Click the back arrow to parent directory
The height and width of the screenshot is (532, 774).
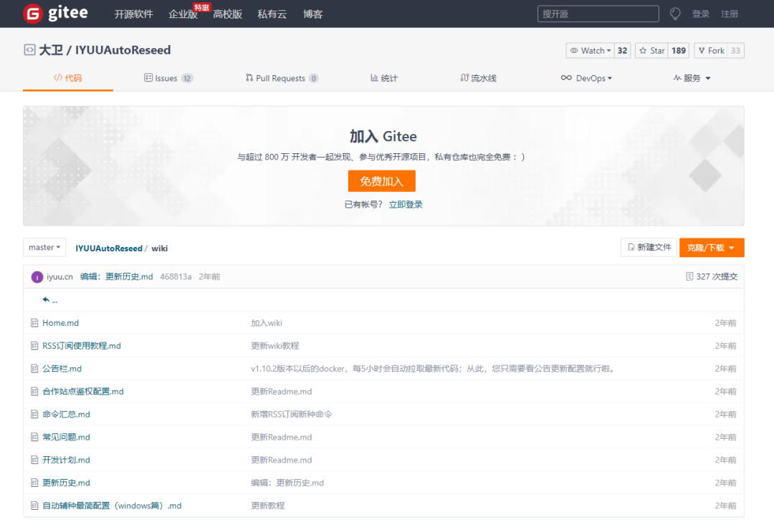pyautogui.click(x=46, y=300)
